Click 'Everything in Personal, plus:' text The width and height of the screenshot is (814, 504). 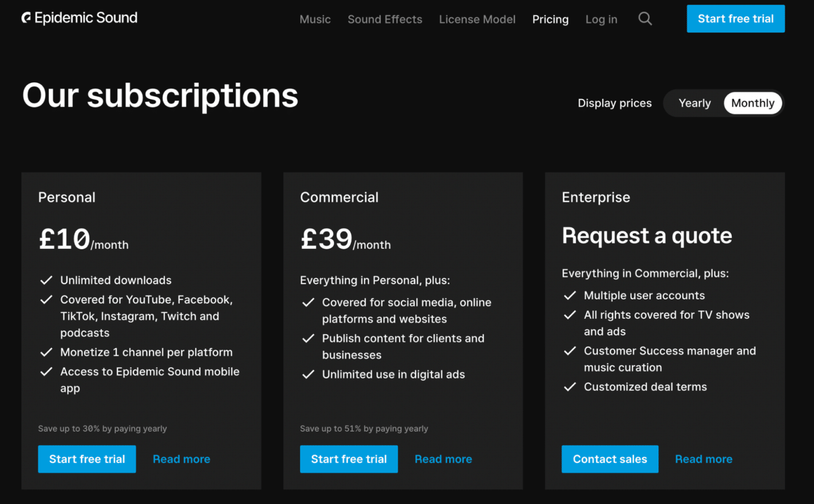[375, 280]
